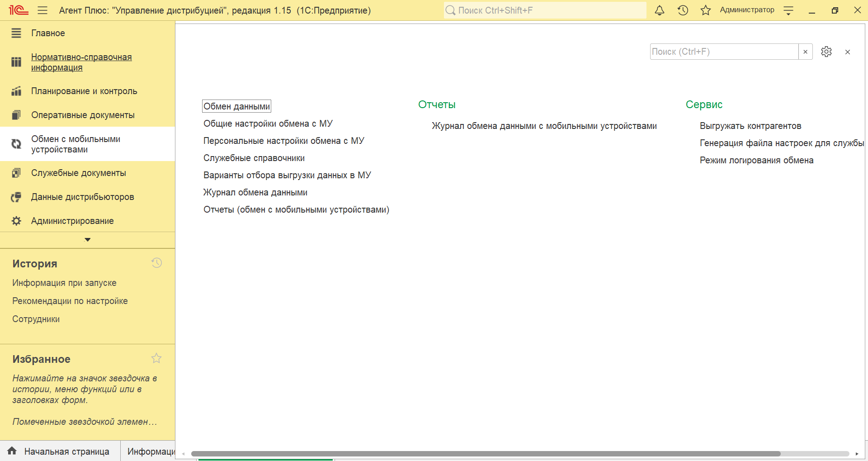Open the hamburger main menu icon

pos(42,10)
